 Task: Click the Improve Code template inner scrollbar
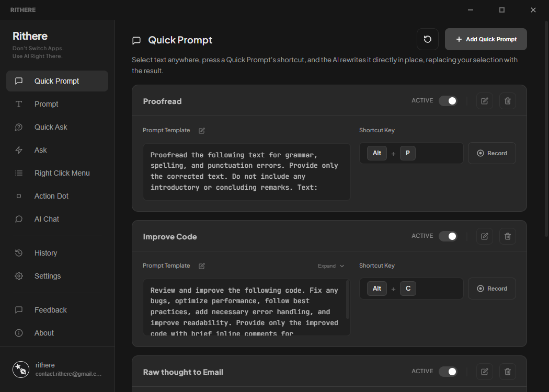(348, 299)
